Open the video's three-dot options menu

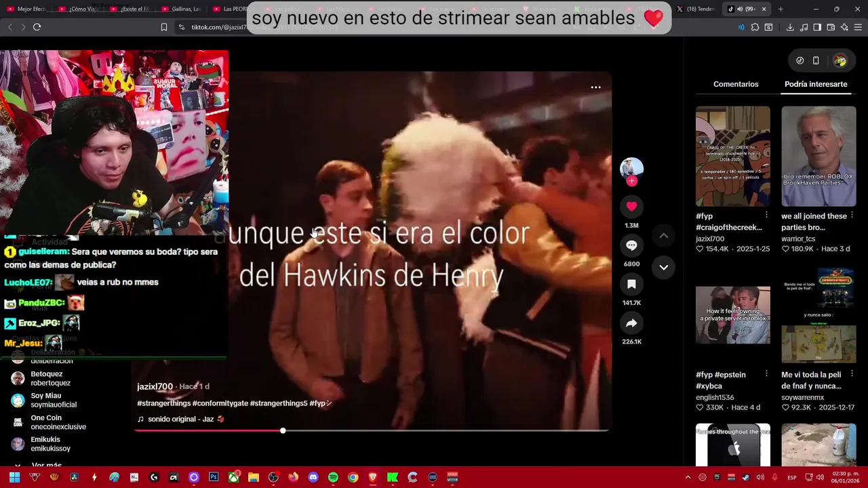click(595, 87)
